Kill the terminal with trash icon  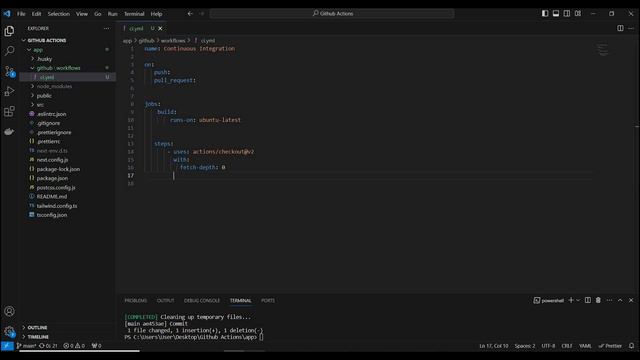[x=598, y=300]
